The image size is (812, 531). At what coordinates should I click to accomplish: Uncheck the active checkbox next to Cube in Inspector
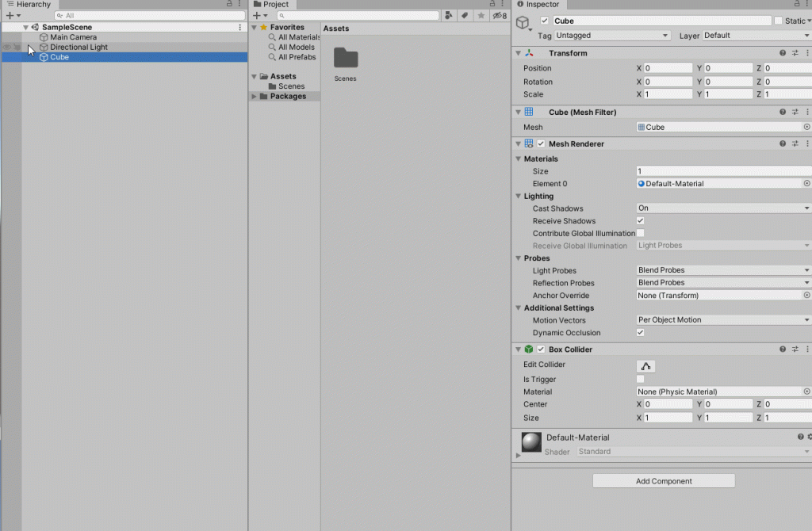[x=544, y=21]
